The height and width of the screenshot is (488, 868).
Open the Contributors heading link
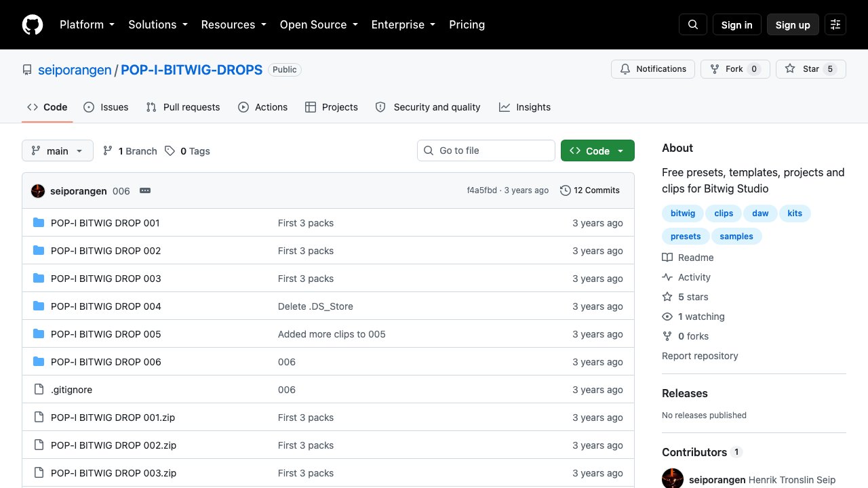tap(702, 452)
